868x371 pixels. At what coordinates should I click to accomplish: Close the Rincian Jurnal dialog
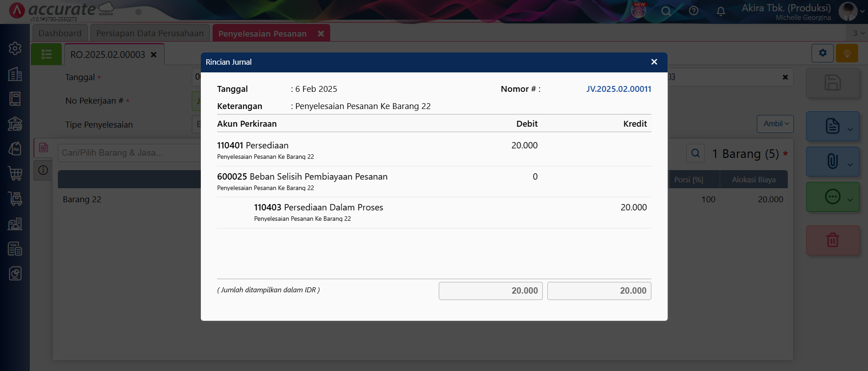[654, 62]
